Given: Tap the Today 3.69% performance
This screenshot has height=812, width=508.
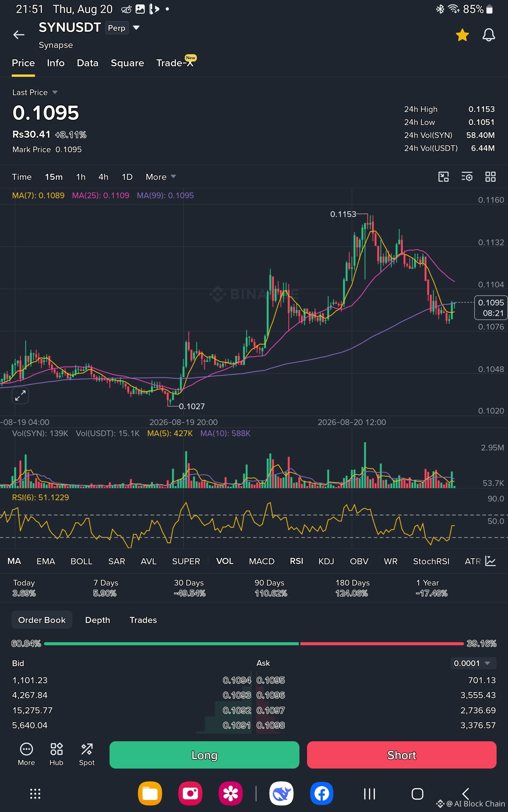Looking at the screenshot, I should (24, 588).
